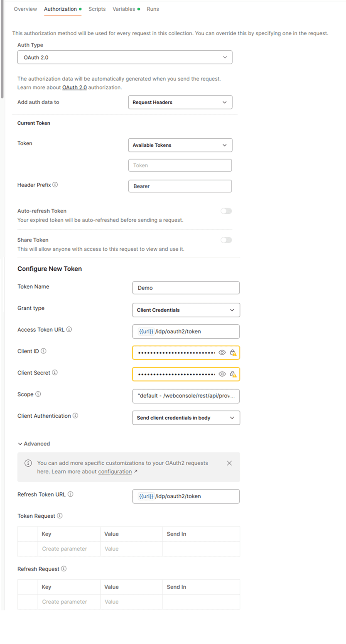The width and height of the screenshot is (346, 644).
Task: Open the configuration documentation link
Action: pos(115,472)
